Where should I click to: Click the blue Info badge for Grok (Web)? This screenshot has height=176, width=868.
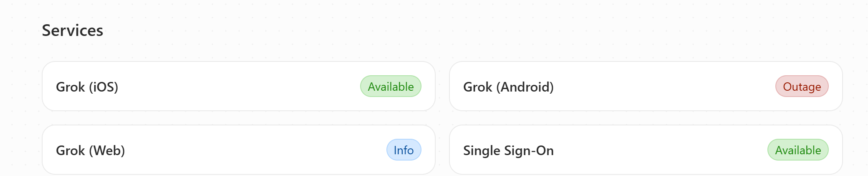[404, 150]
